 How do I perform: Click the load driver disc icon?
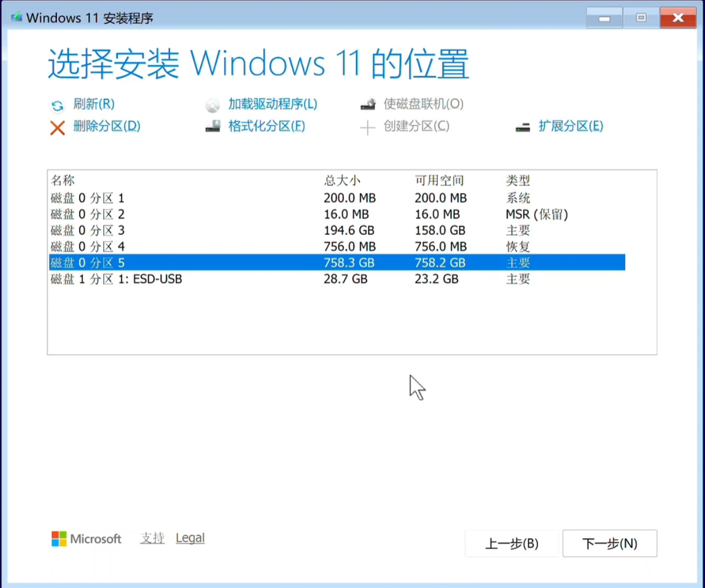point(213,105)
